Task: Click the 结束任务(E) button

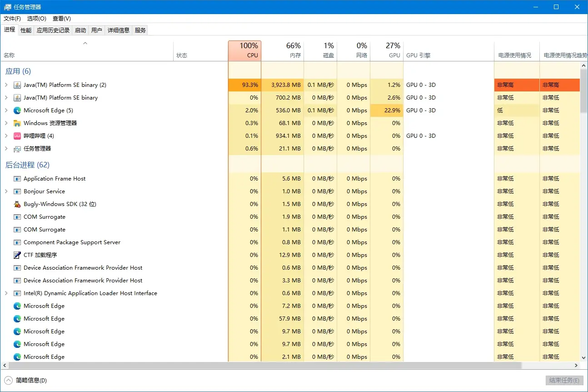Action: [563, 381]
